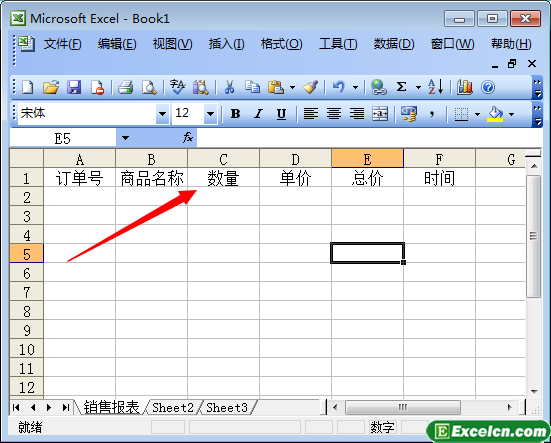Click the AutoSum sigma icon
This screenshot has width=551, height=443.
point(401,87)
